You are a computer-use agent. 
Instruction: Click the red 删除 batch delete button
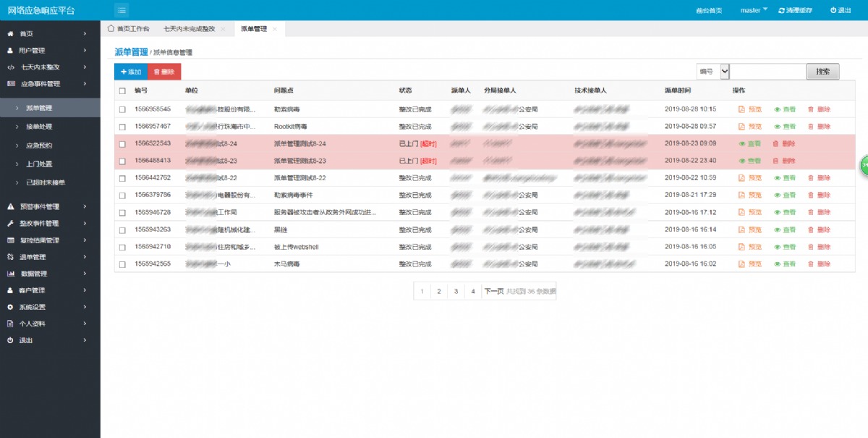(x=164, y=72)
